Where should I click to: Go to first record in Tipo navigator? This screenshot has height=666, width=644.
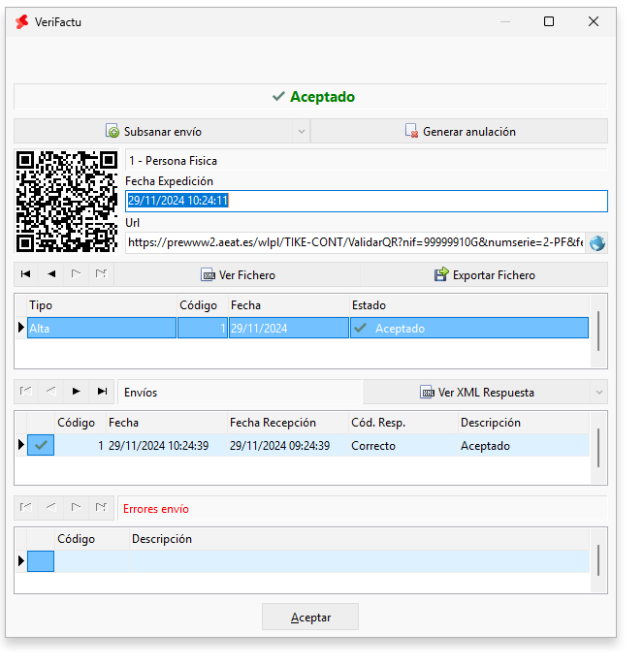(x=26, y=275)
